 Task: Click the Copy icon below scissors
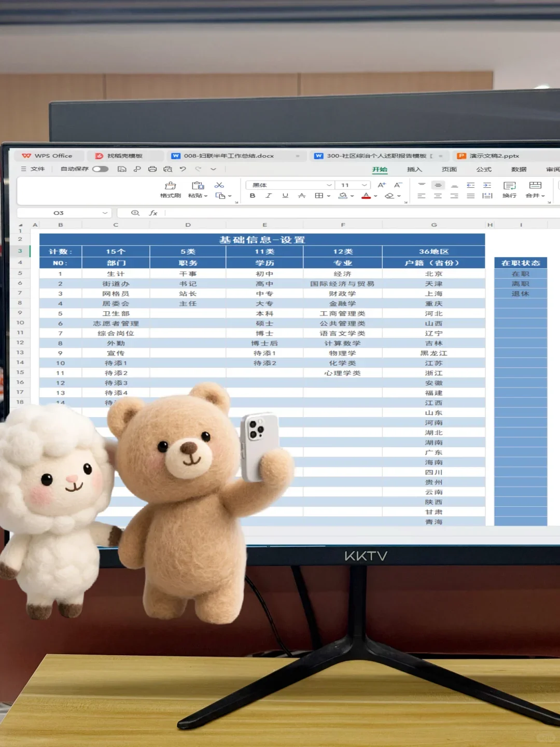(x=220, y=196)
